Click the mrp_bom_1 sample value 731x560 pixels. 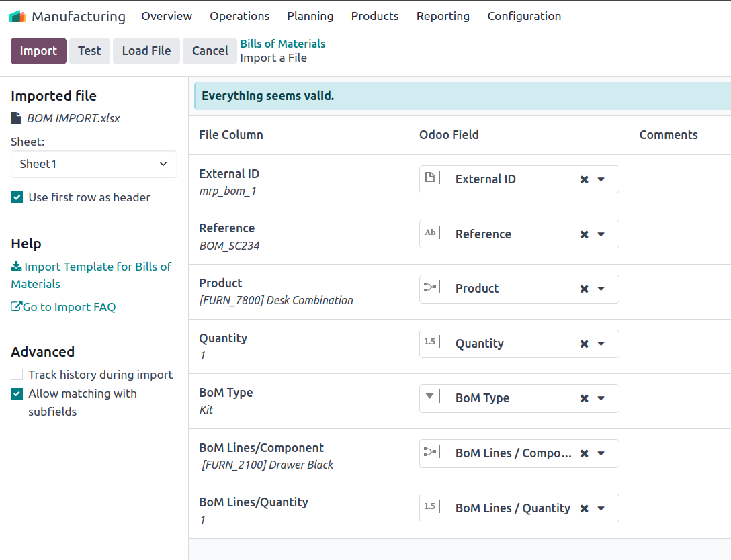tap(228, 191)
